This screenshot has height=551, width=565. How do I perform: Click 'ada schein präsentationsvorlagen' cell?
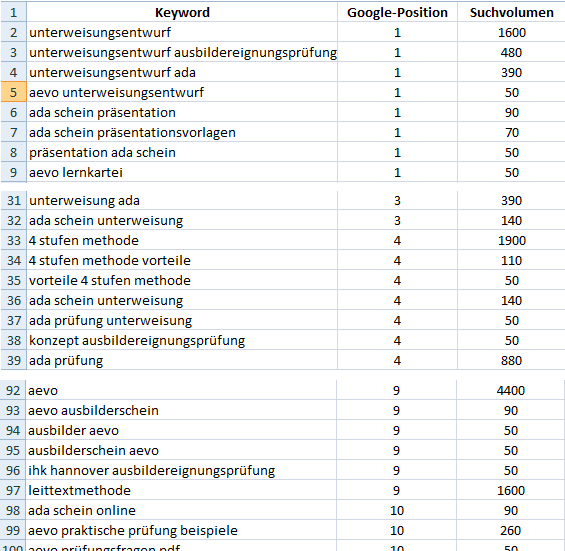[182, 133]
